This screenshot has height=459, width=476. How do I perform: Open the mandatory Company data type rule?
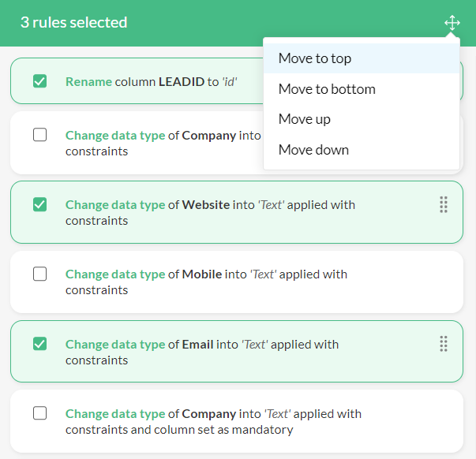213,421
